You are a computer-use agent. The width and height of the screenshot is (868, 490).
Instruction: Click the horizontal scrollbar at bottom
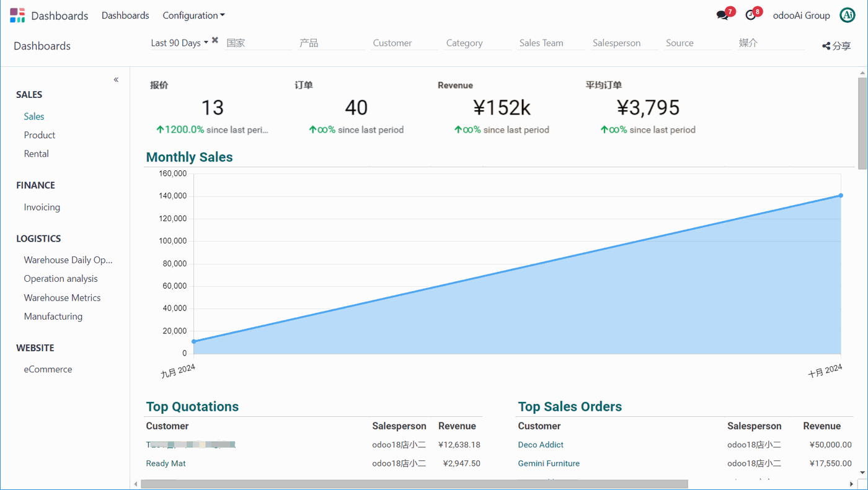pyautogui.click(x=414, y=484)
